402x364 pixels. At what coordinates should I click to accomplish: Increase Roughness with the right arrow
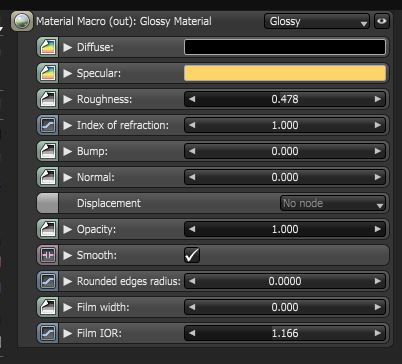378,99
